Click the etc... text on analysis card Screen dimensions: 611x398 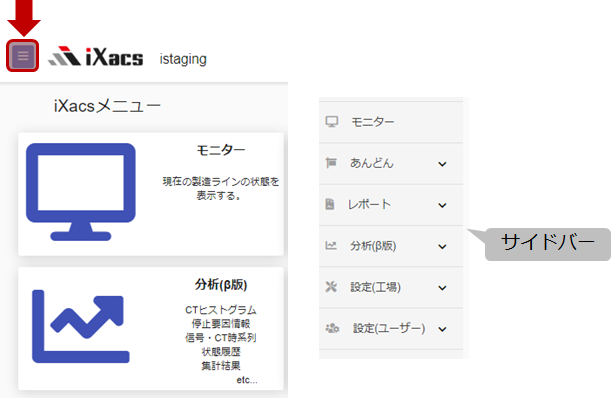click(247, 380)
